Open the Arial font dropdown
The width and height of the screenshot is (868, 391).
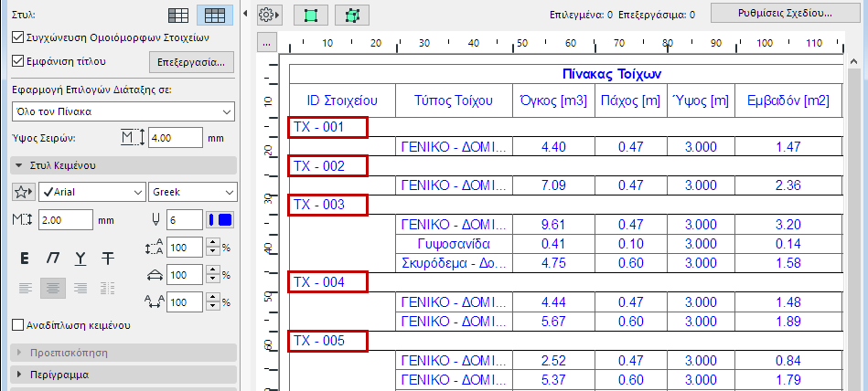point(92,192)
